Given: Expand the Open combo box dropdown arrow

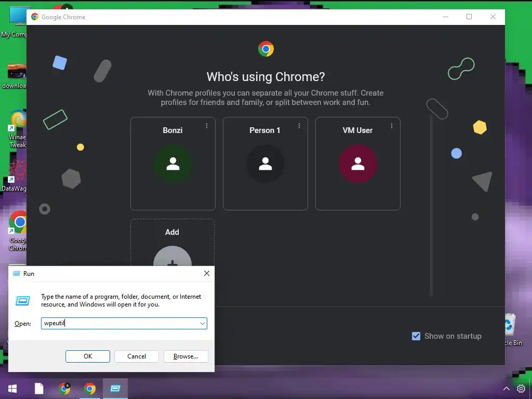Looking at the screenshot, I should coord(202,323).
